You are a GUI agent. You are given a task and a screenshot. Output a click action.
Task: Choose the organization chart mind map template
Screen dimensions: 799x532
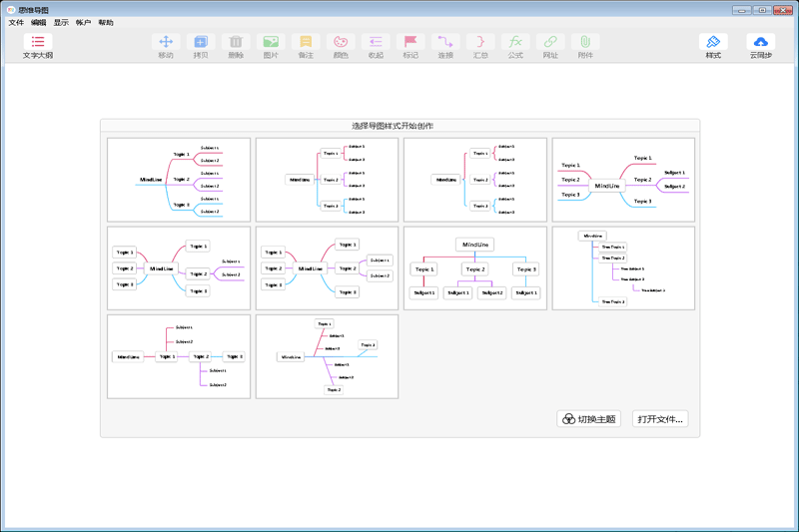[x=475, y=267]
